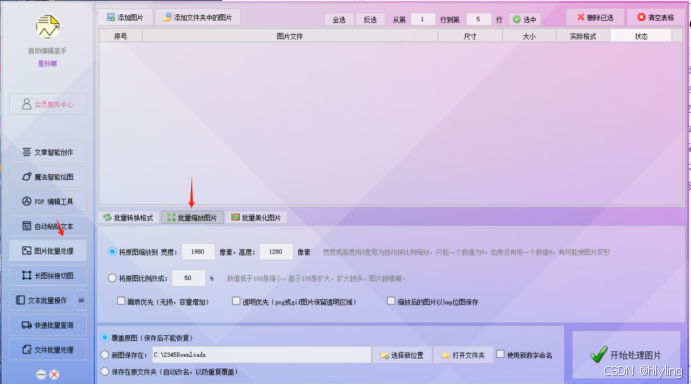Click the start row number field
The image size is (691, 385).
tap(422, 19)
